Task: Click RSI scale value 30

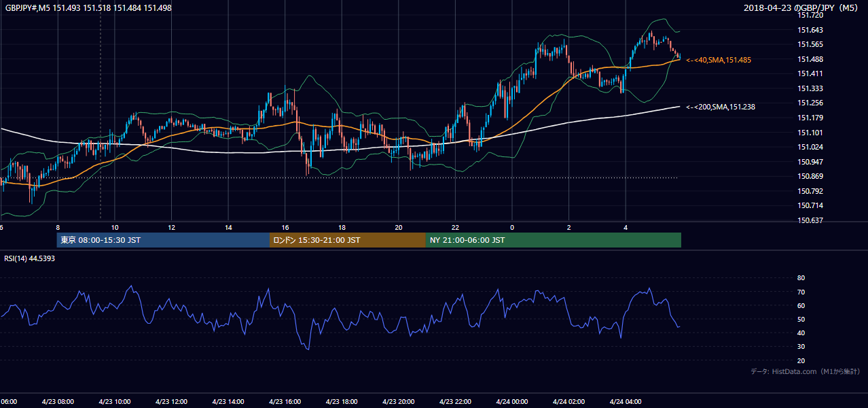Action: [801, 347]
